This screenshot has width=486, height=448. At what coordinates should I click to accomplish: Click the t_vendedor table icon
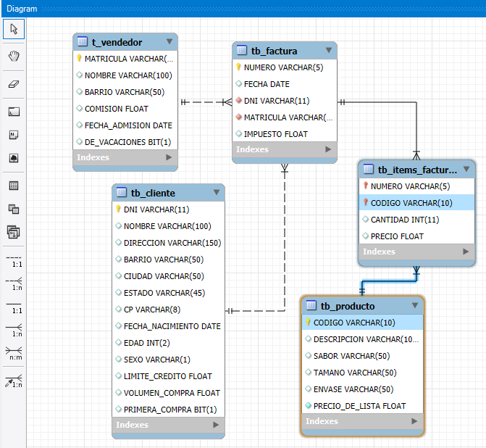coord(83,41)
